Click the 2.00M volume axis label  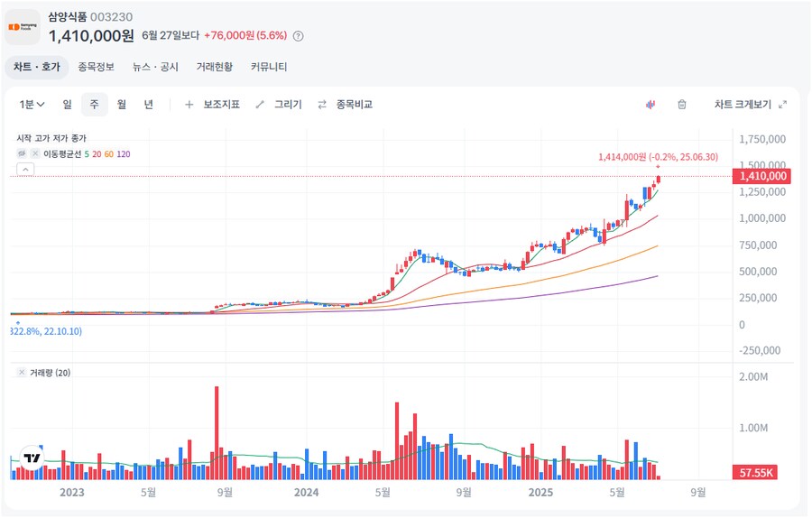(753, 376)
